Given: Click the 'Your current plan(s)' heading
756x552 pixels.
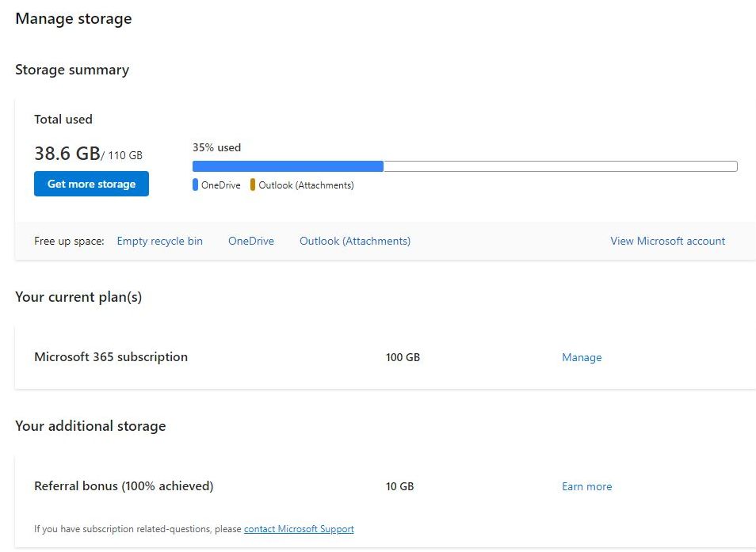Looking at the screenshot, I should (78, 297).
